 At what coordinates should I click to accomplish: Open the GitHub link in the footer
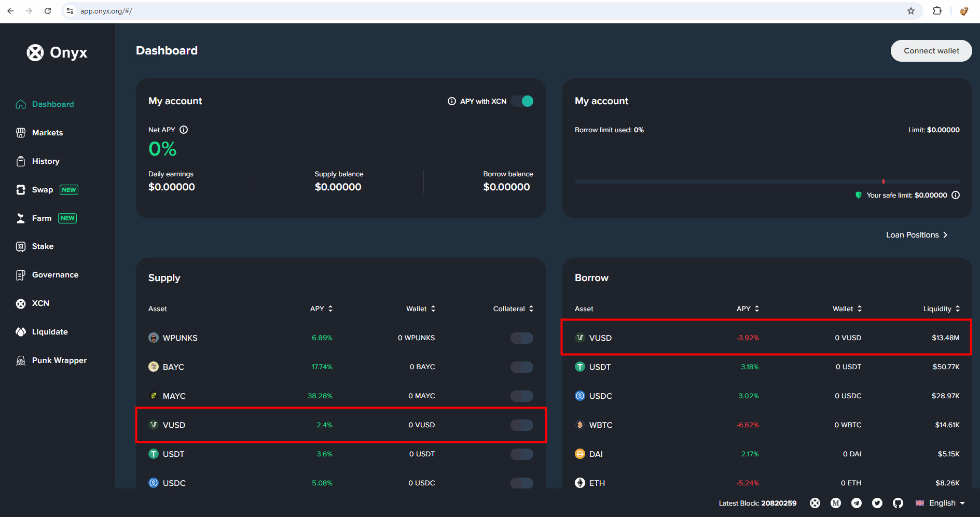pos(898,502)
